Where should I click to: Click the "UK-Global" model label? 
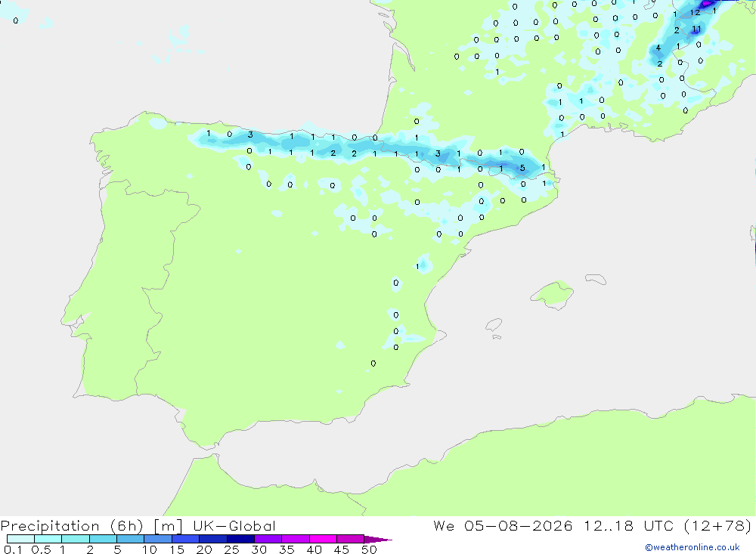234,526
